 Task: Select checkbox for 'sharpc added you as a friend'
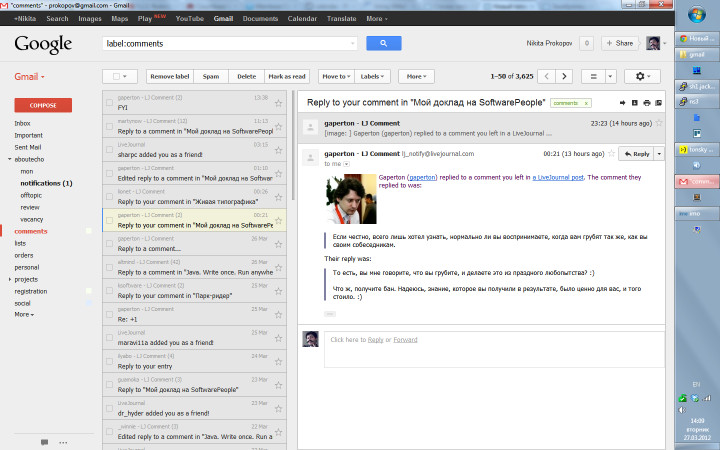point(109,150)
